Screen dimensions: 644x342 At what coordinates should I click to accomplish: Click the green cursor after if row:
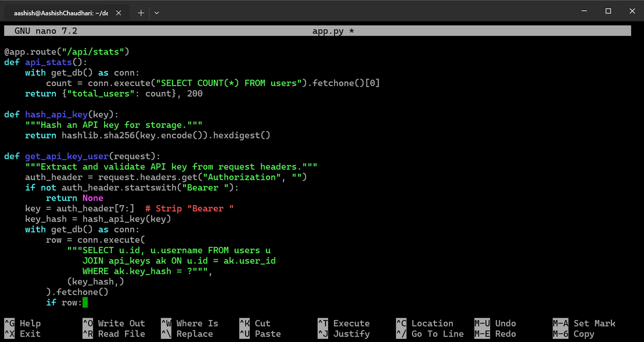coord(85,303)
